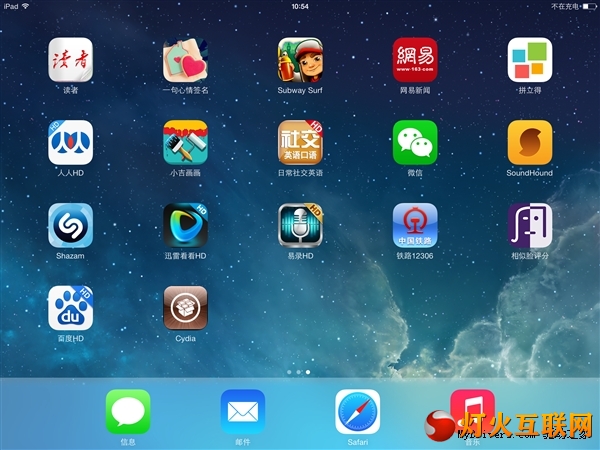
Task: Open the 邮件 Mail app in dock
Action: [x=243, y=412]
